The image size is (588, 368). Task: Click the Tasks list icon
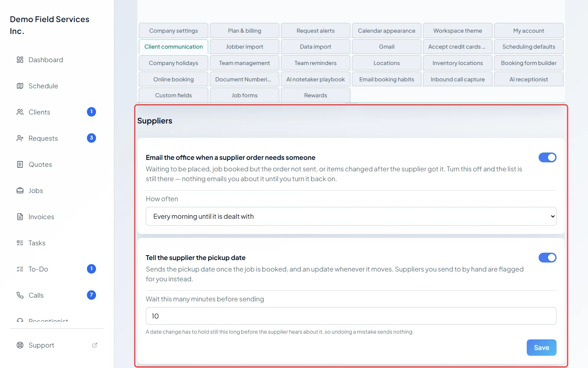(20, 243)
